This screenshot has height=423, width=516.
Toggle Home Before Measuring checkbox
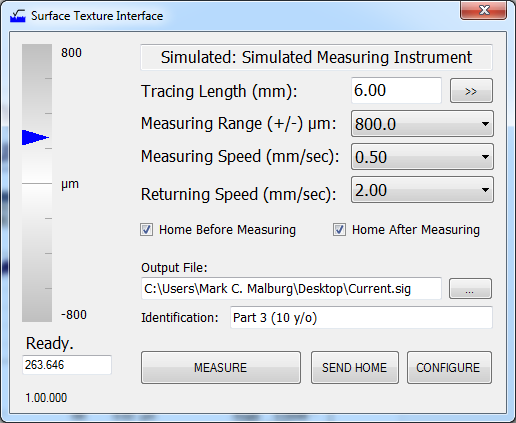coord(146,230)
